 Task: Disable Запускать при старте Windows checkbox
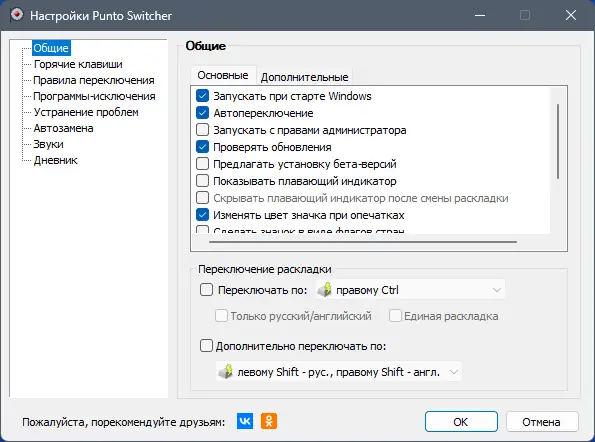[x=203, y=96]
